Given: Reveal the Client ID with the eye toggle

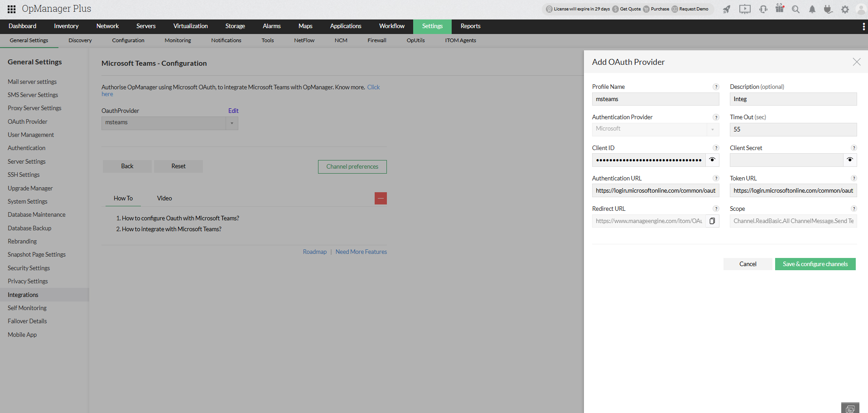Looking at the screenshot, I should (x=712, y=160).
